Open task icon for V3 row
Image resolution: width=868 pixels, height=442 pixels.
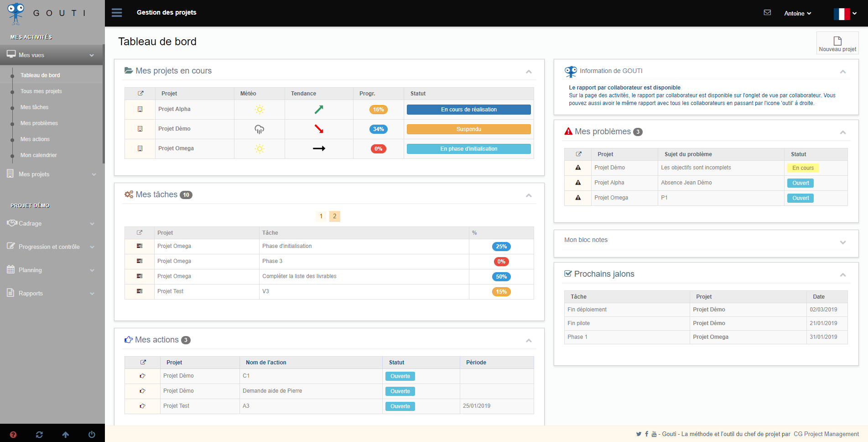click(140, 291)
